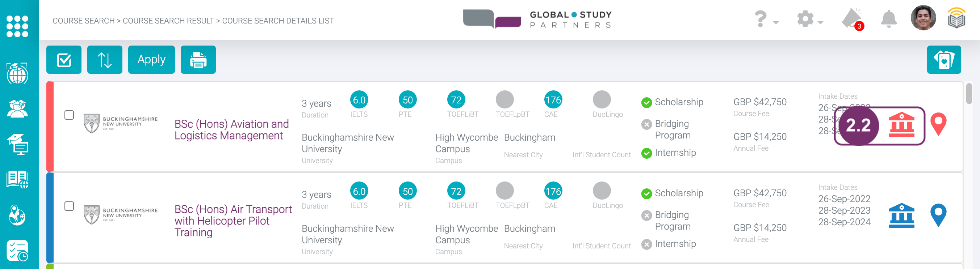
Task: Open the students sidebar icon
Action: pyautogui.click(x=17, y=109)
